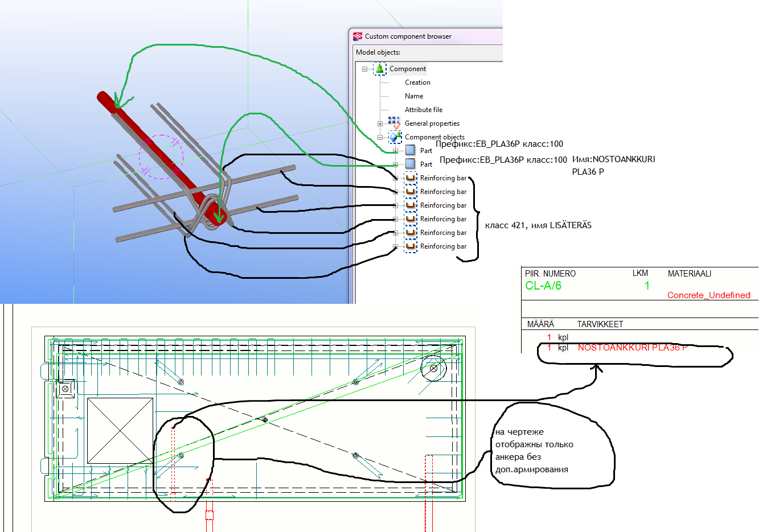Select the Creation tree item
The image size is (783, 532).
(x=417, y=83)
